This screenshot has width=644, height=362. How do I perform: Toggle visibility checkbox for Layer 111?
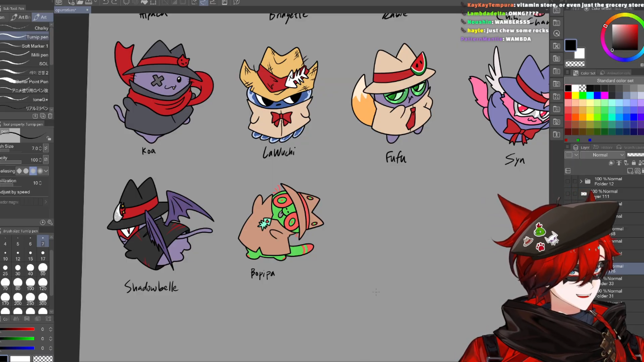coord(568,194)
